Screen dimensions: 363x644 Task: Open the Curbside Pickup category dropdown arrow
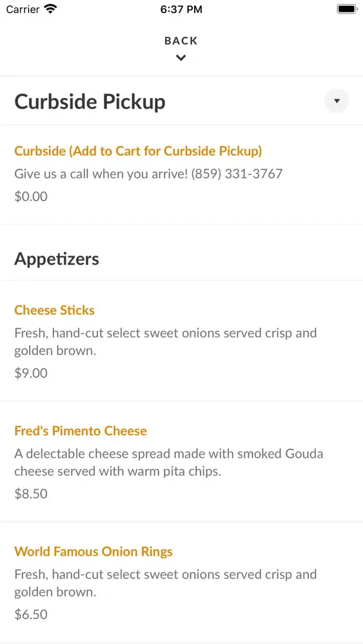[x=337, y=100]
